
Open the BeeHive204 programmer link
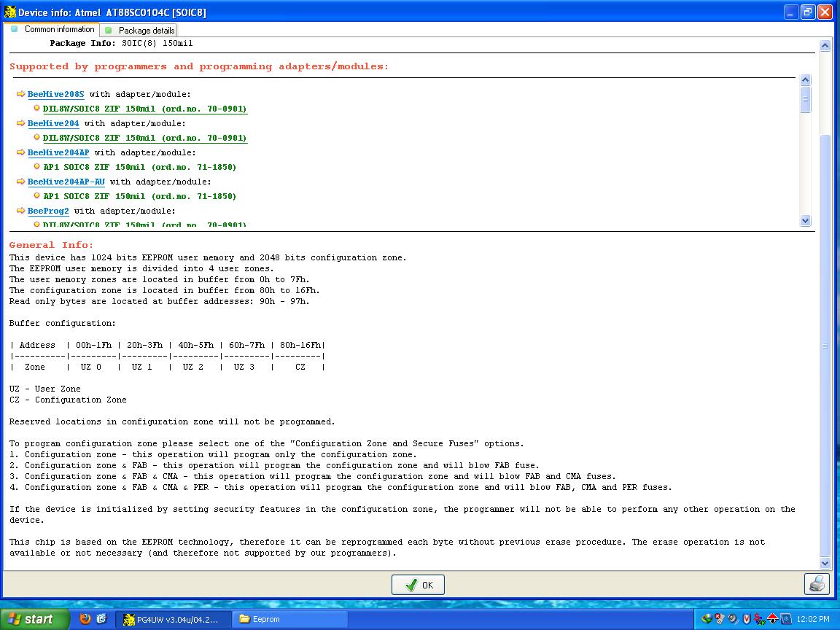point(53,124)
